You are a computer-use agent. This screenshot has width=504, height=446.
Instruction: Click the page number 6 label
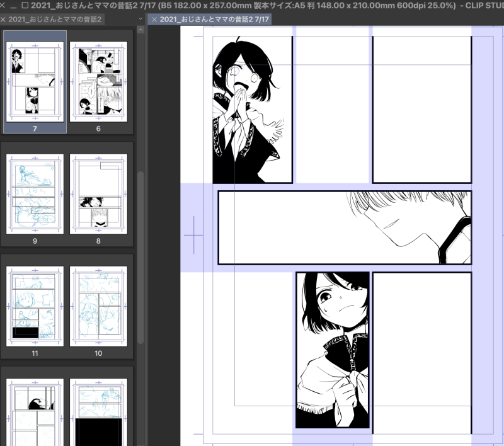coord(98,129)
